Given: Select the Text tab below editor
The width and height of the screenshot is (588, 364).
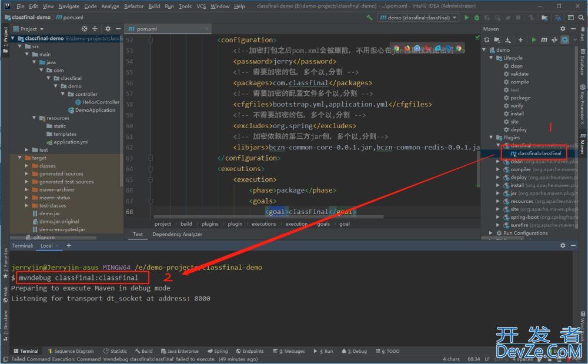Looking at the screenshot, I should click(138, 234).
